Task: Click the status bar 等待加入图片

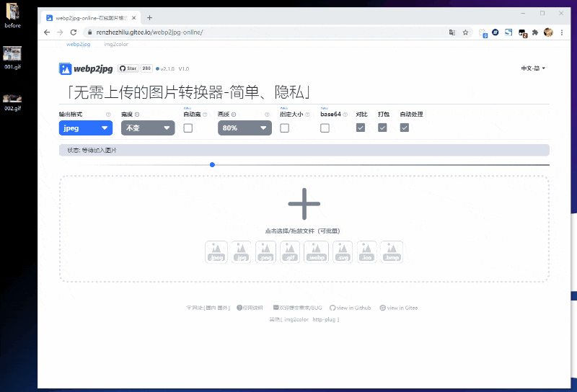Action: click(304, 150)
